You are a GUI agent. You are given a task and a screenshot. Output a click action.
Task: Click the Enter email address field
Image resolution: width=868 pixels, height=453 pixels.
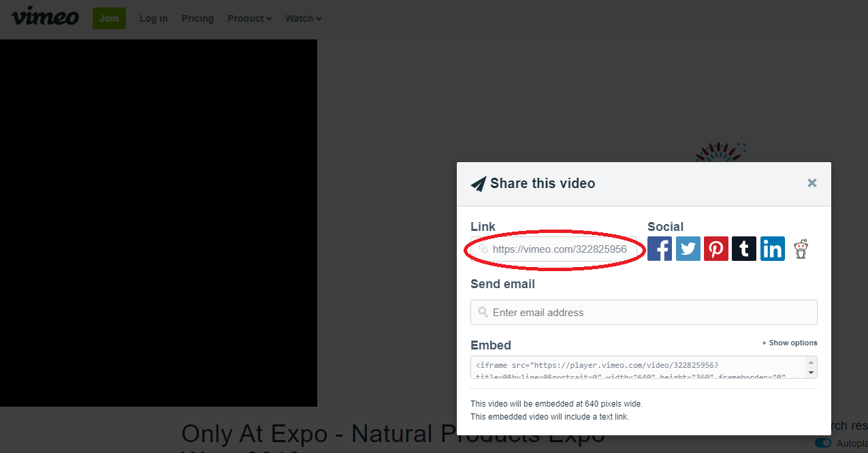point(643,312)
